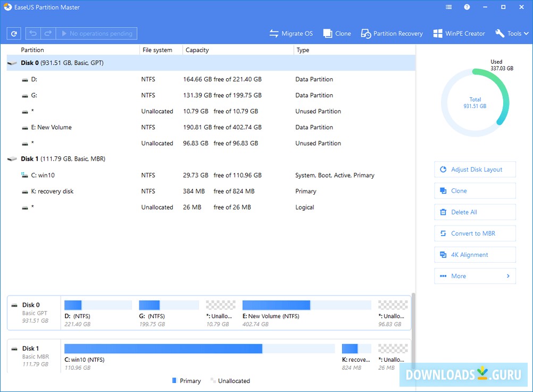Sort by the Capacity column header
Screen dimensions: 533x392
coord(197,50)
